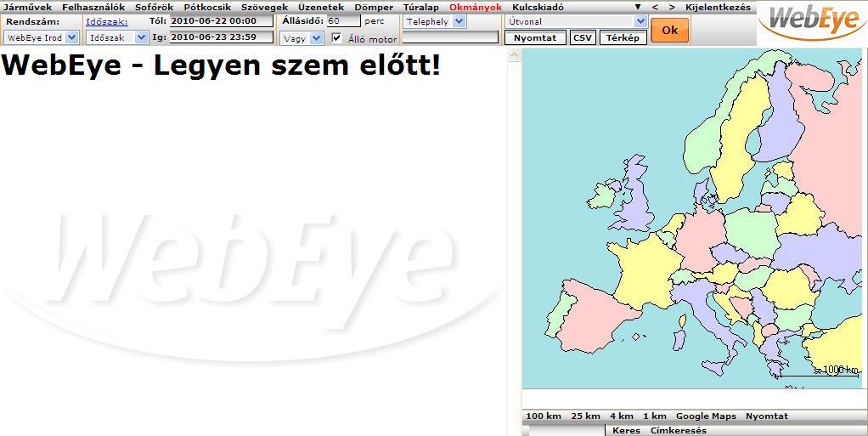Click the orange Ok button
Screen dimensions: 868x436
670,30
